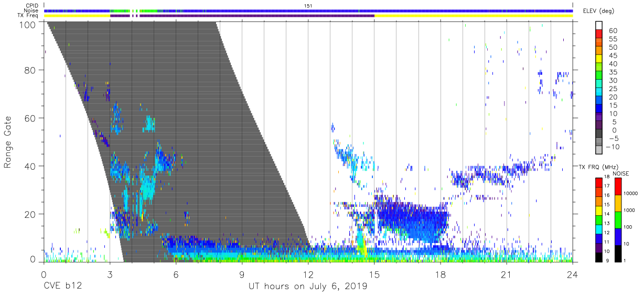
Task: Pick the yellow segment of ELEV color bar
Action: tap(599, 59)
